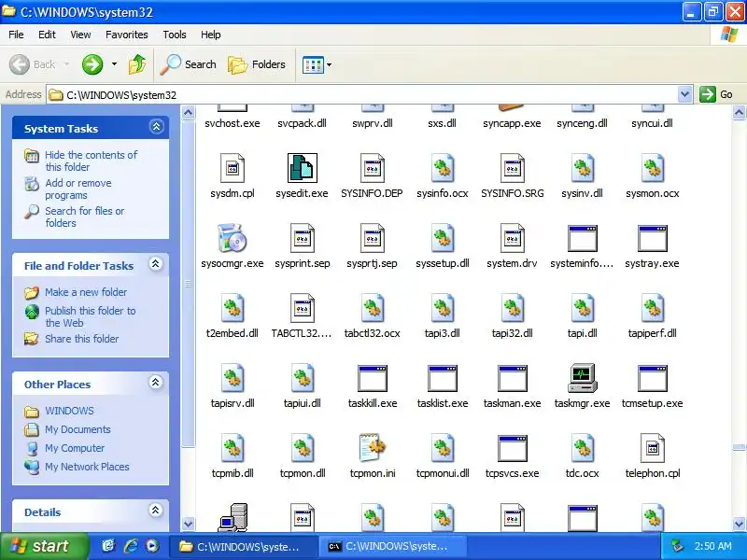Viewport: 747px width, 560px height.
Task: Click the file list scrollbar up arrow
Action: tap(739, 113)
